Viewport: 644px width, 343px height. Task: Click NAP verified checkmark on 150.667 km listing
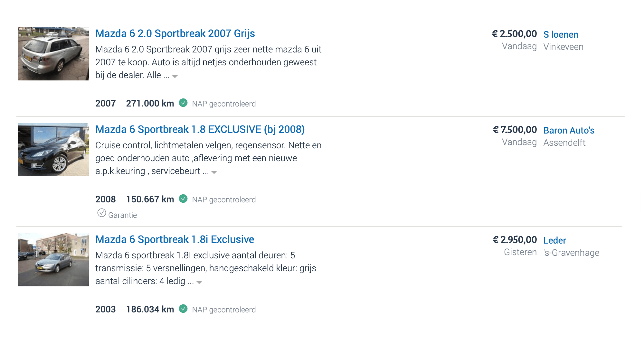point(183,199)
